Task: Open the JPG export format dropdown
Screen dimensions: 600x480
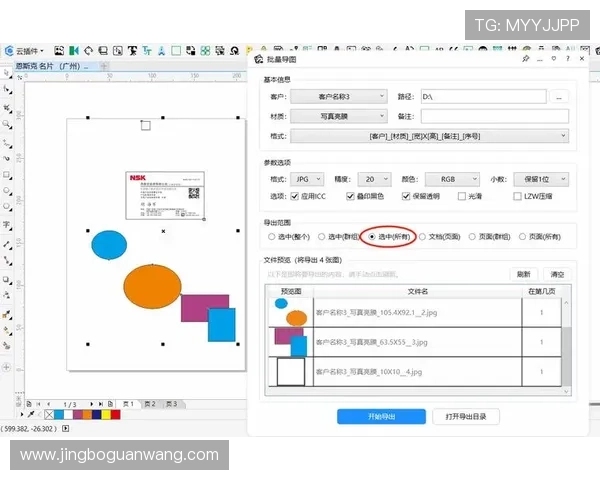Action: click(307, 179)
